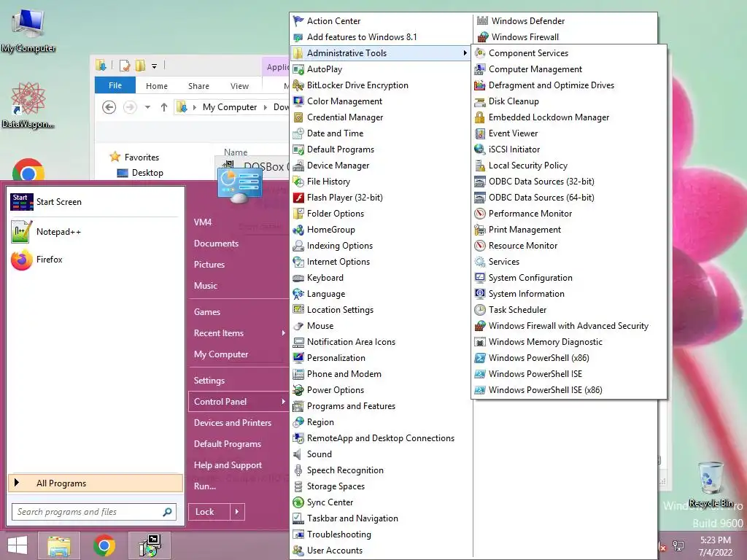Open Programs and Features
Viewport: 747px width, 560px height.
tap(351, 406)
